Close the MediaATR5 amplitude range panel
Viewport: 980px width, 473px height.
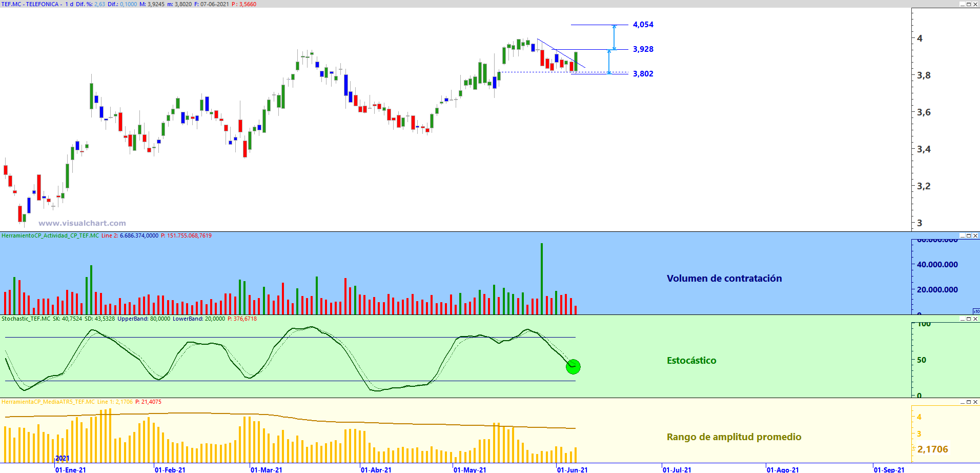tap(975, 402)
